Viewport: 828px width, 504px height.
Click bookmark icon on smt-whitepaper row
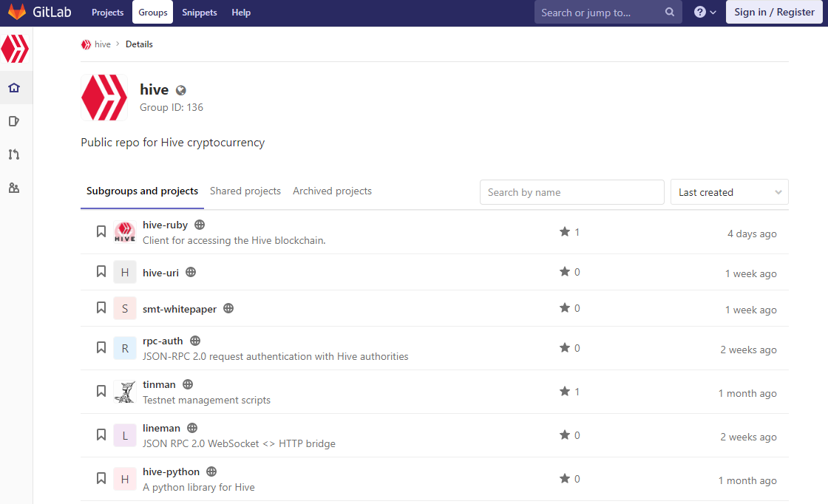coord(101,308)
